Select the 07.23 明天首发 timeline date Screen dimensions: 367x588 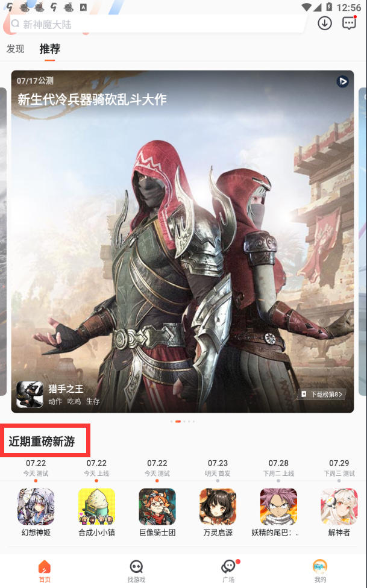tap(218, 468)
